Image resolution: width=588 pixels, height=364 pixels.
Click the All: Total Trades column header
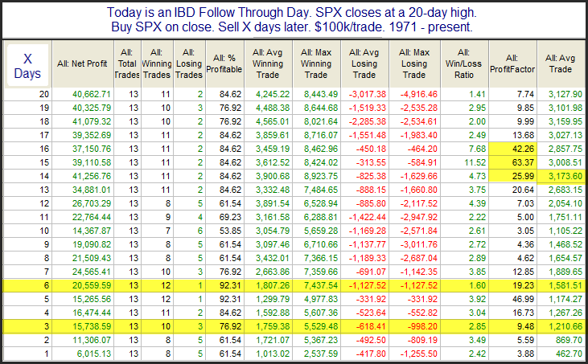[x=127, y=64]
